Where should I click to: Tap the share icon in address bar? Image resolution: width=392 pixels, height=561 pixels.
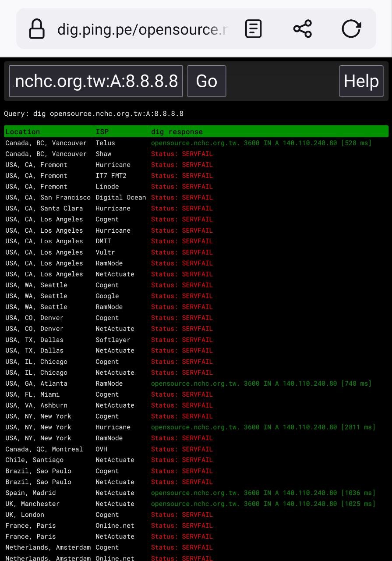302,29
